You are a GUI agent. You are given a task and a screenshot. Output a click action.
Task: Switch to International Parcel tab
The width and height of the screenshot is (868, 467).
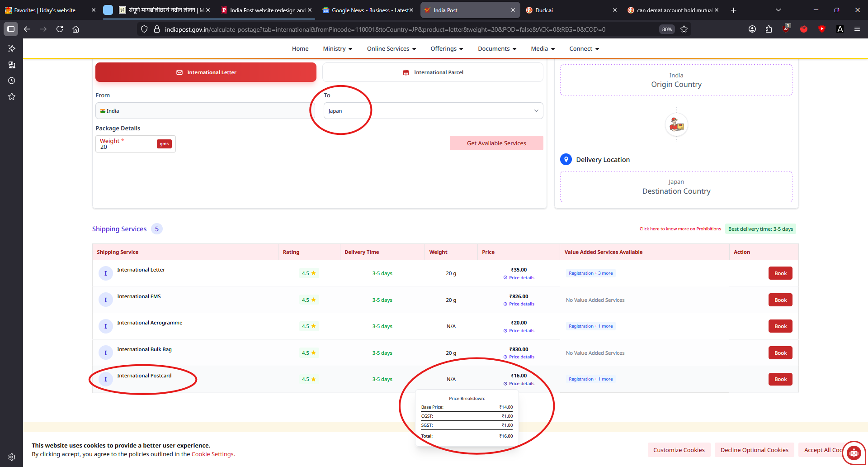coord(433,72)
